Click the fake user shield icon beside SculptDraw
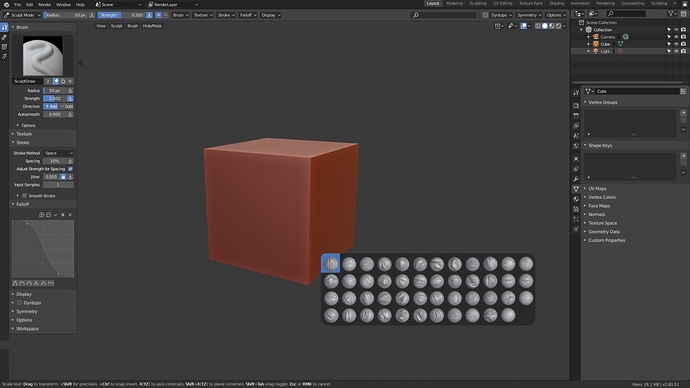The height and width of the screenshot is (388, 690). [x=56, y=81]
